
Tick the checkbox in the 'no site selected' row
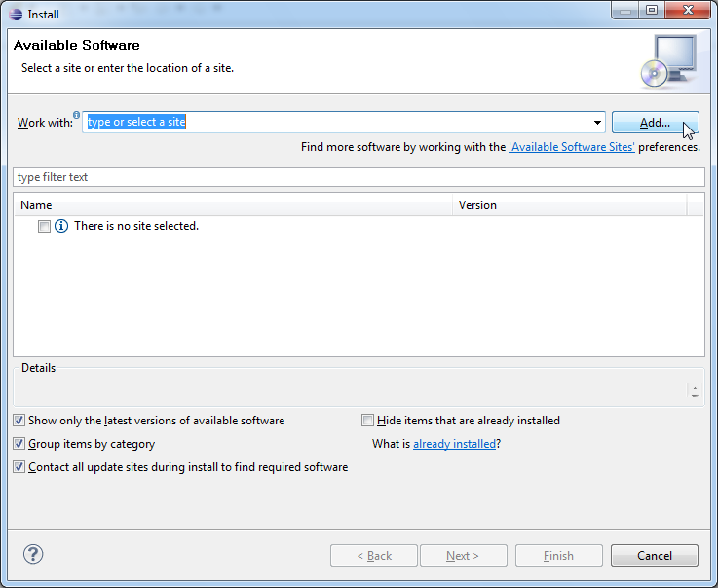(x=44, y=226)
